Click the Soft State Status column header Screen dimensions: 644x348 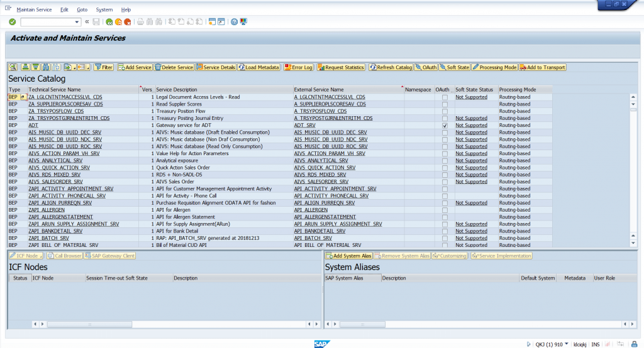[x=475, y=89]
